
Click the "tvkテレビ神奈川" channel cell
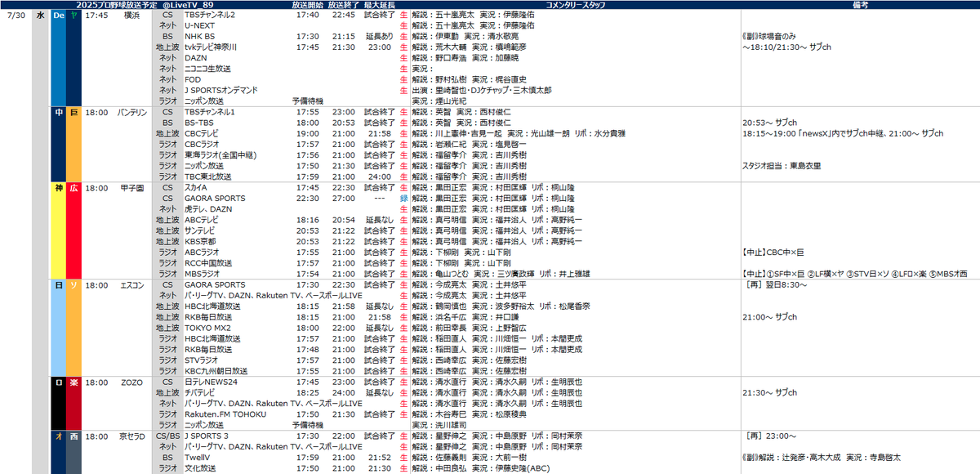click(212, 47)
